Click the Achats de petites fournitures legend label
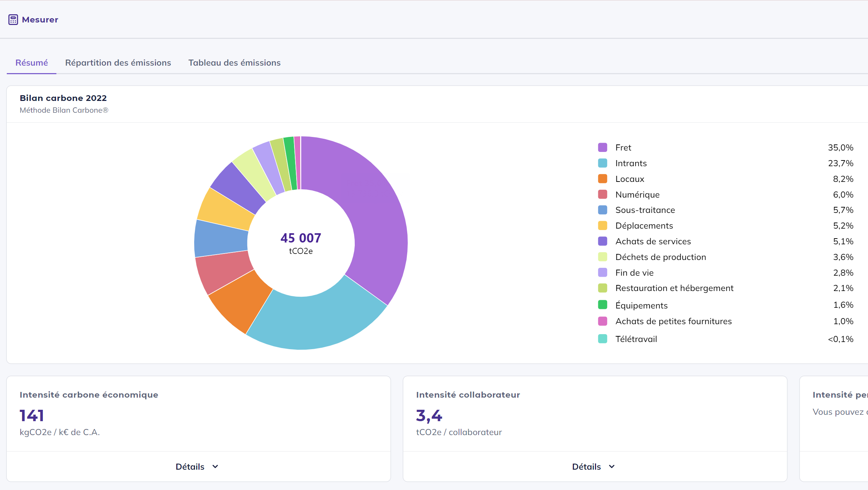Screen dimensions: 868x490 point(673,321)
